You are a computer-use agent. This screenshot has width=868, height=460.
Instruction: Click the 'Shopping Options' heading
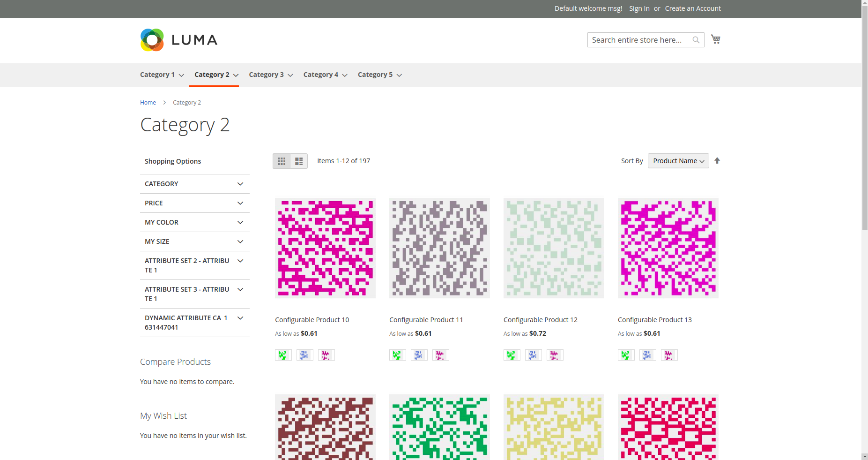[x=173, y=161]
